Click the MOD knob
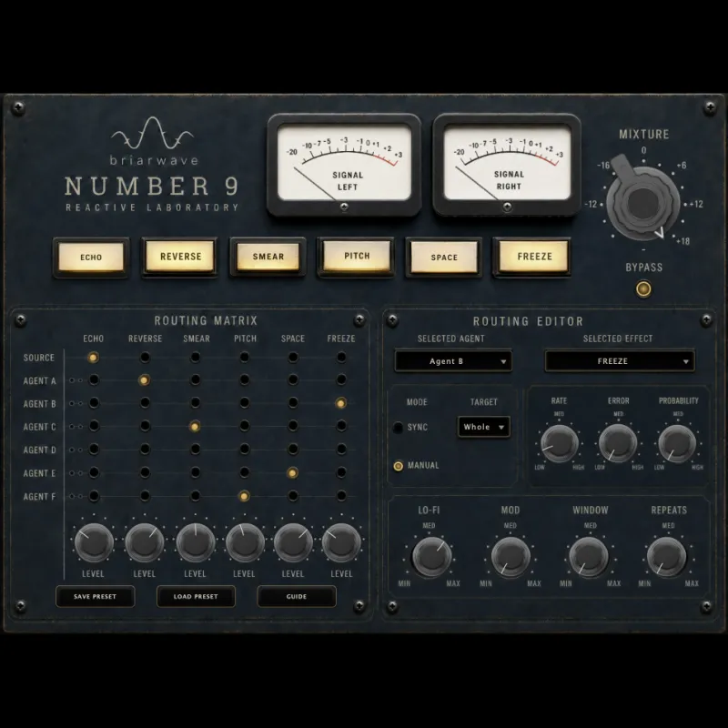Viewport: 728px width, 728px height. pos(511,556)
